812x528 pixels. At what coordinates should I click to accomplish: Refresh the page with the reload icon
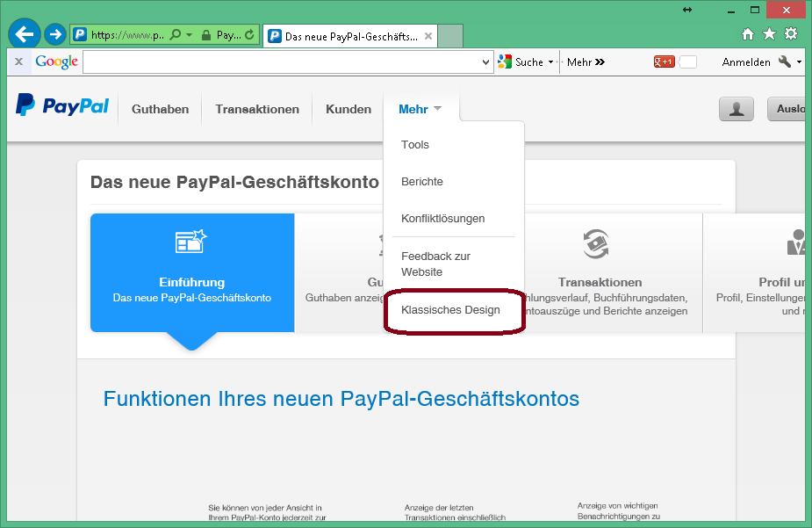pyautogui.click(x=249, y=36)
